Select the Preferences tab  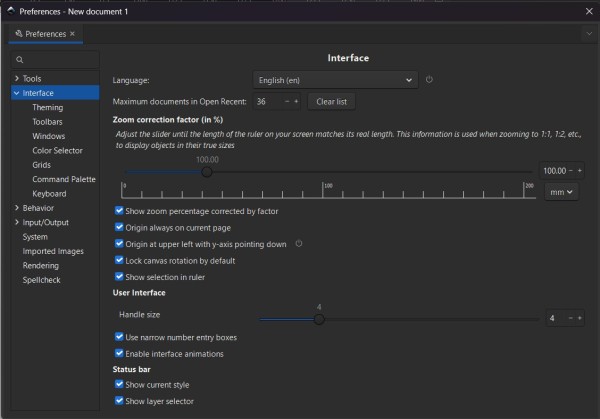pos(46,34)
